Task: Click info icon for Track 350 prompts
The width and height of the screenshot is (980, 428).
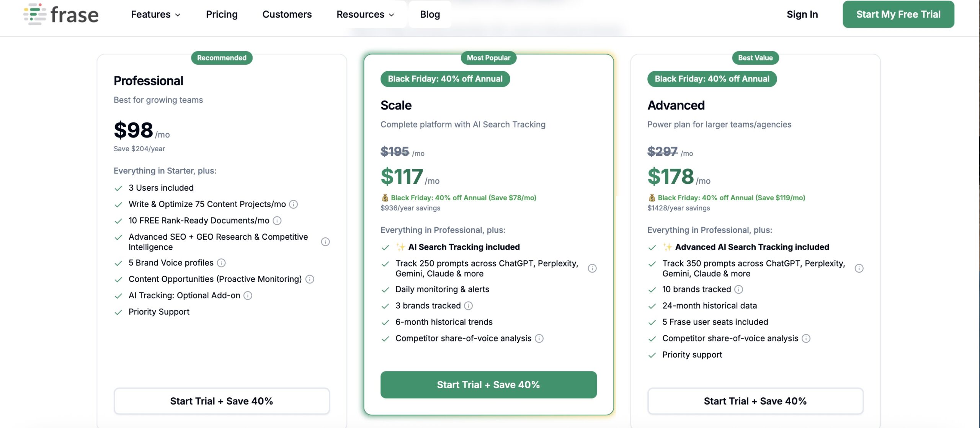Action: click(859, 268)
